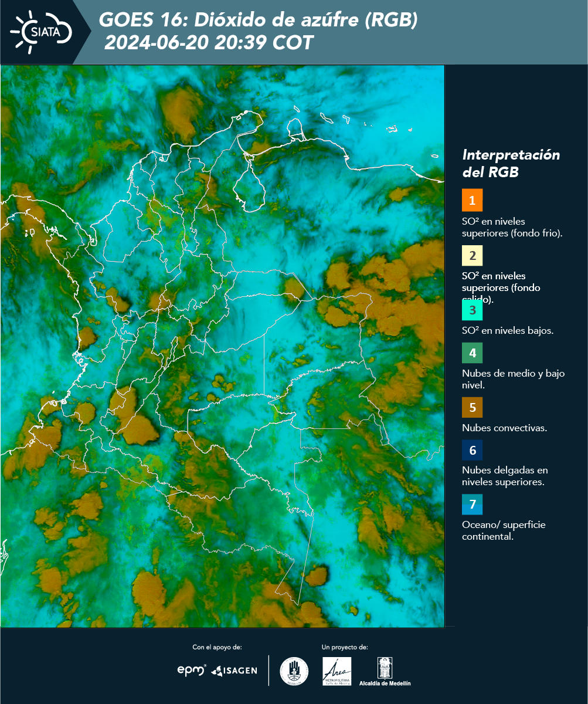This screenshot has height=704, width=588.
Task: Click 'SO² en niveles bajos.' label
Action: (x=508, y=330)
